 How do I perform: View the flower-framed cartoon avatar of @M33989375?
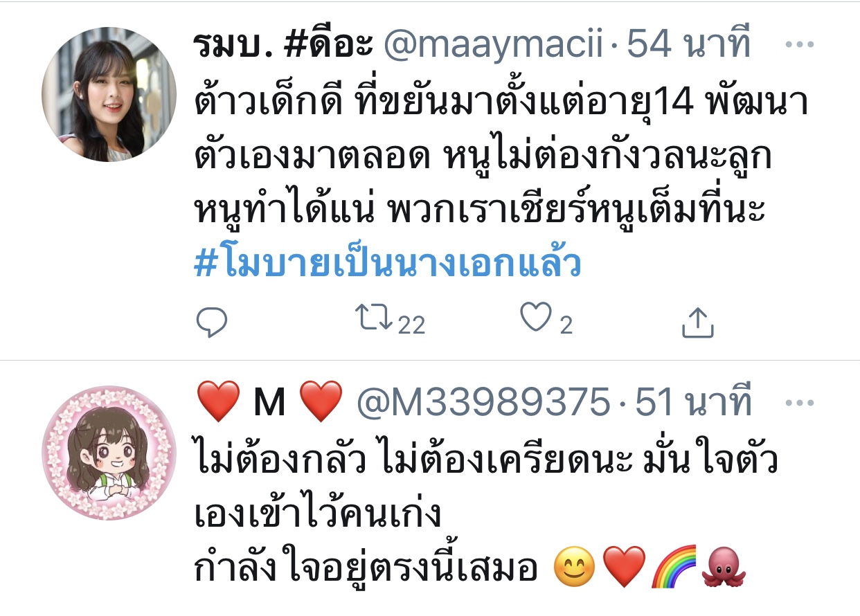tap(109, 453)
